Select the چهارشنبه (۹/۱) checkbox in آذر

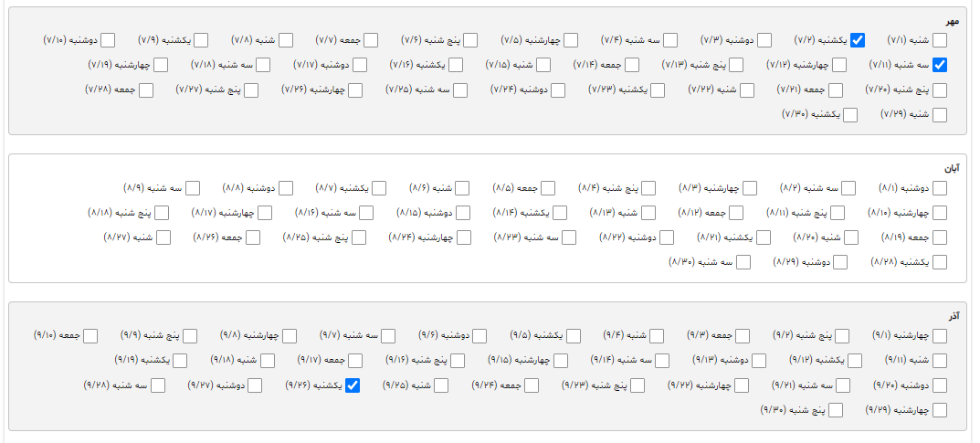pos(940,336)
